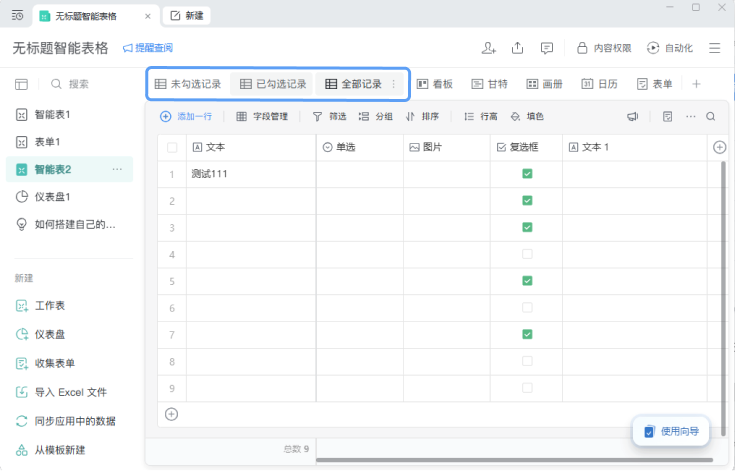The height and width of the screenshot is (471, 735).
Task: Click the add collaborator icon
Action: point(488,48)
